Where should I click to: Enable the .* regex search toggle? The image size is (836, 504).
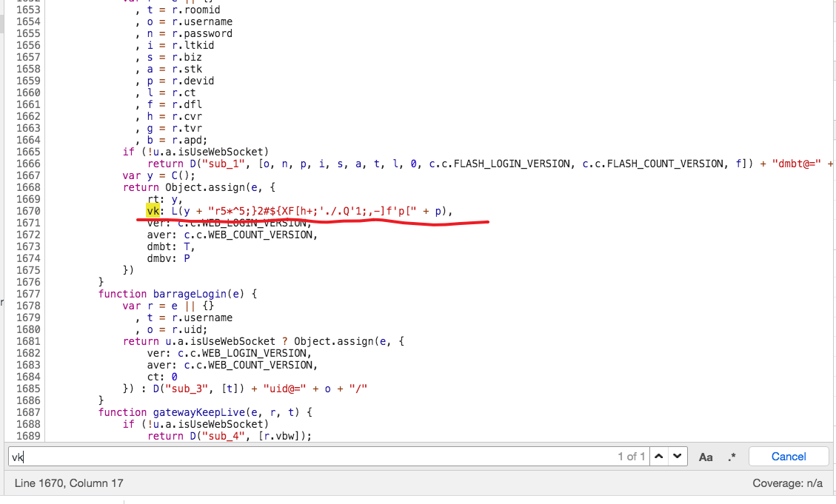pos(732,457)
